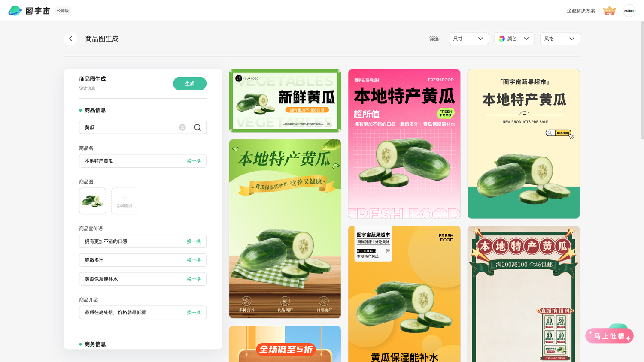The height and width of the screenshot is (362, 644).
Task: Select the beige 图宇宙蔬果超市 poster template
Action: [x=523, y=144]
